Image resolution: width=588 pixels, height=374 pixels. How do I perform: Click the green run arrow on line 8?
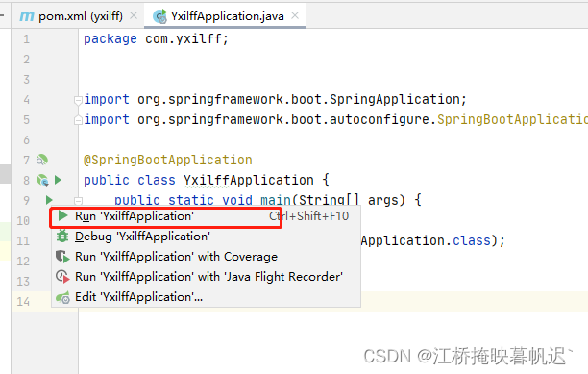pos(58,180)
